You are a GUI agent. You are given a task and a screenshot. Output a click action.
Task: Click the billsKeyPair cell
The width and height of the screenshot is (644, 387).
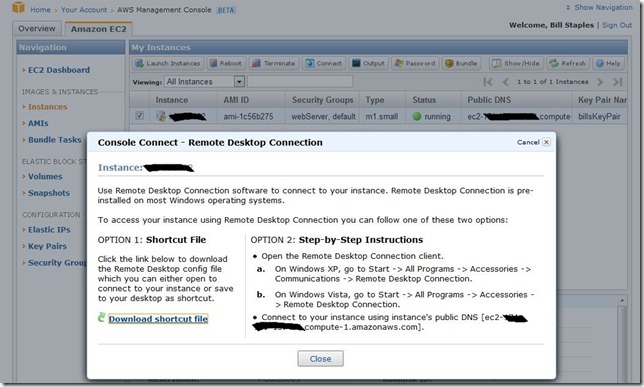(599, 116)
